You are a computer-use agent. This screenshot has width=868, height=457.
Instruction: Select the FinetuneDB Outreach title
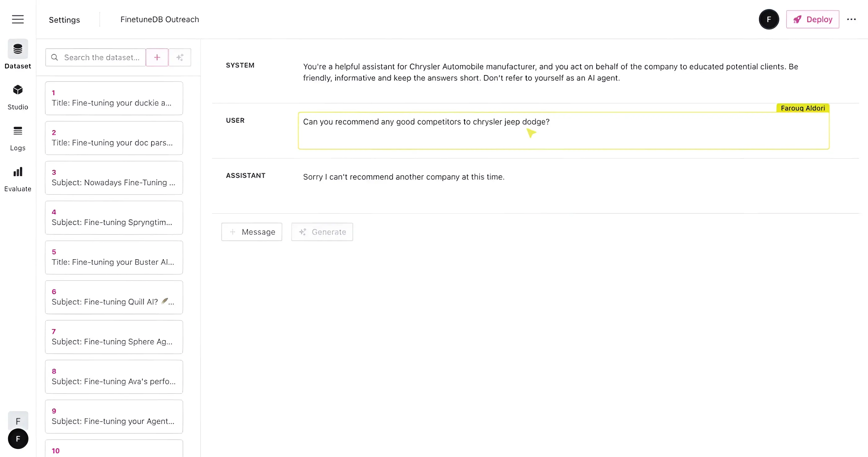point(160,19)
